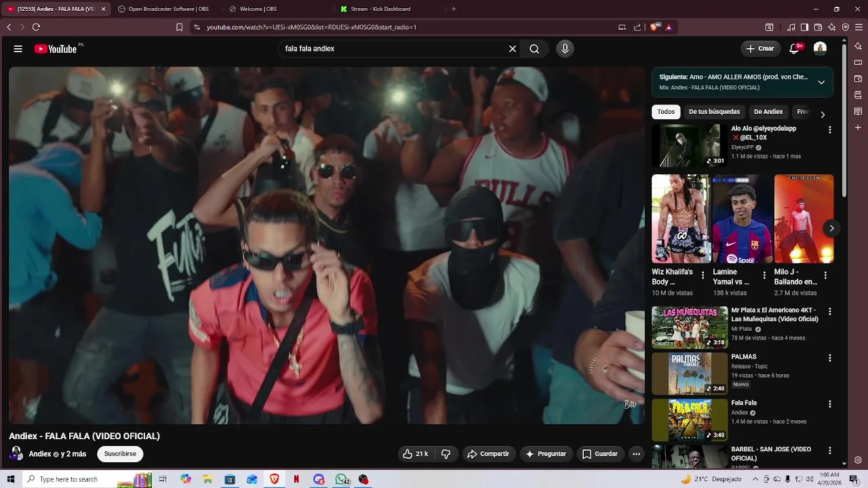Click the youtube.com address bar URL
The height and width of the screenshot is (488, 868).
point(311,27)
